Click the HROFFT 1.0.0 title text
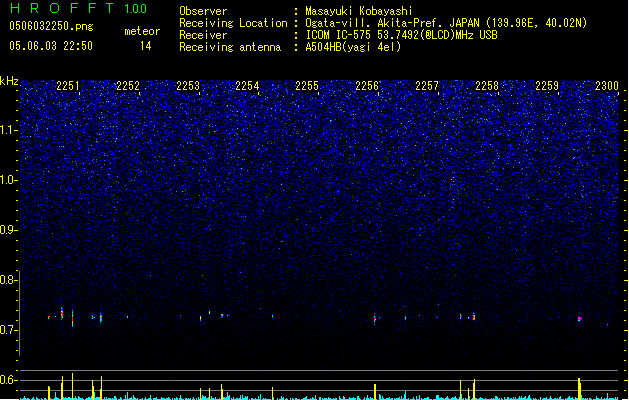 coord(79,8)
